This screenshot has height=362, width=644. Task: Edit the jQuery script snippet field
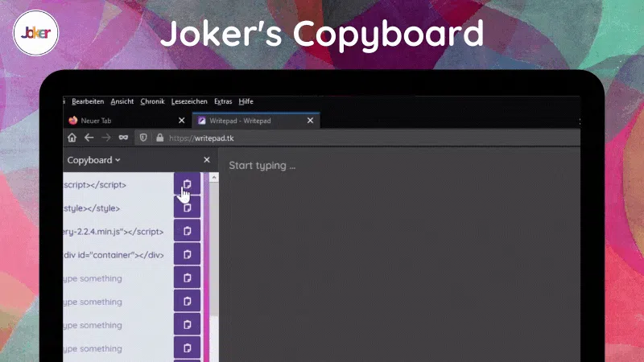(x=118, y=232)
